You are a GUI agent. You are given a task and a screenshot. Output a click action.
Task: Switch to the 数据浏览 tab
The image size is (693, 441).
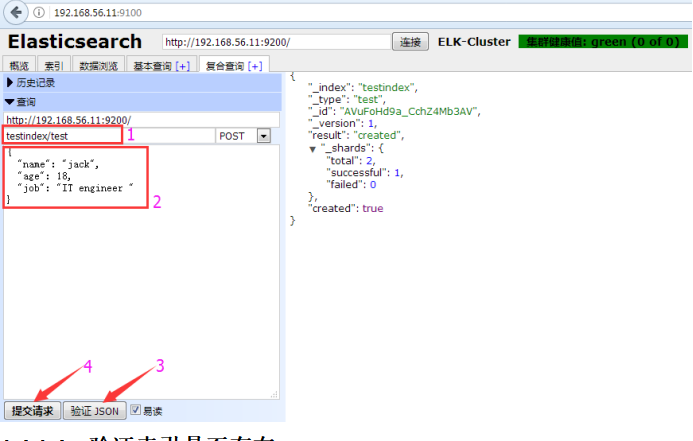[x=99, y=65]
